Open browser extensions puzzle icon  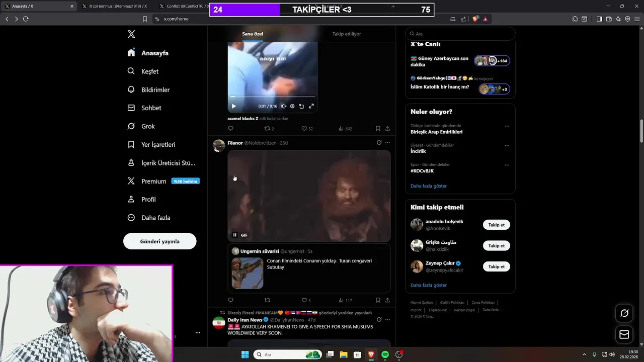coord(575,19)
